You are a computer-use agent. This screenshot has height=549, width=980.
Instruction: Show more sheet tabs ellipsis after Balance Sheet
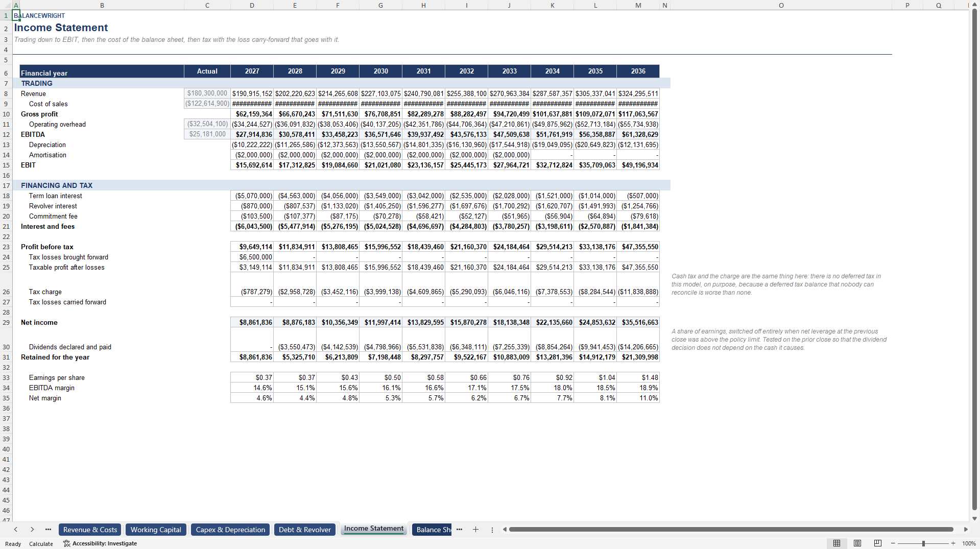(x=459, y=530)
